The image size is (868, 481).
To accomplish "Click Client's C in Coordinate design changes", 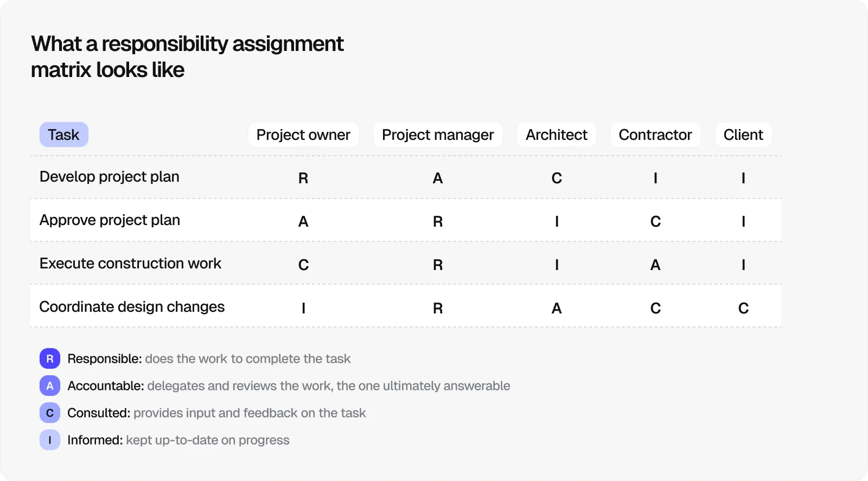I will (743, 309).
